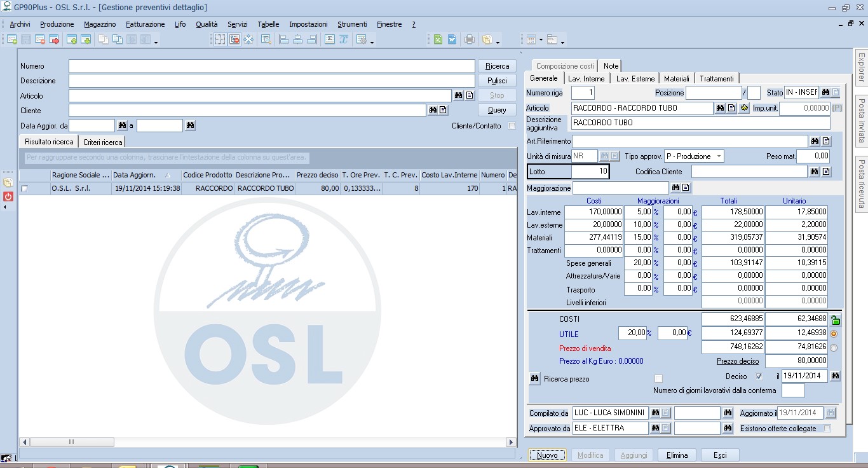Image resolution: width=868 pixels, height=468 pixels.
Task: Click the Query button
Action: click(x=498, y=110)
